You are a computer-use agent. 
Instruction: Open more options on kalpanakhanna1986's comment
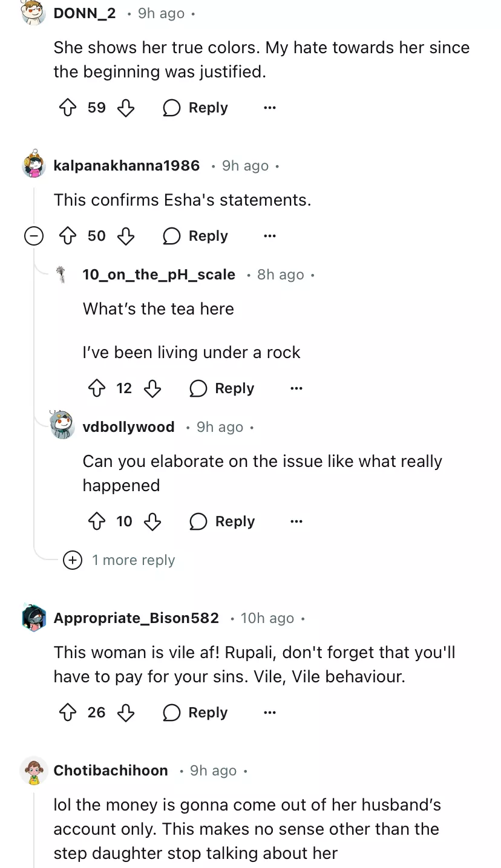(270, 236)
